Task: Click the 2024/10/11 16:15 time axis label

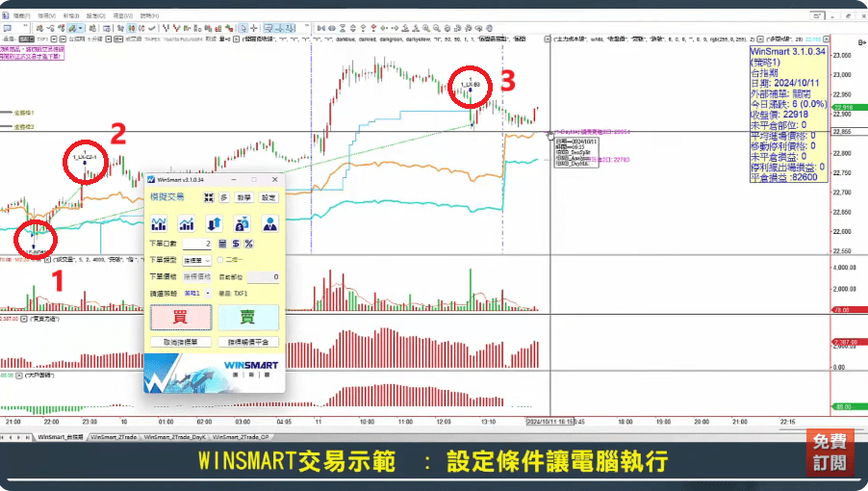Action: coord(550,422)
